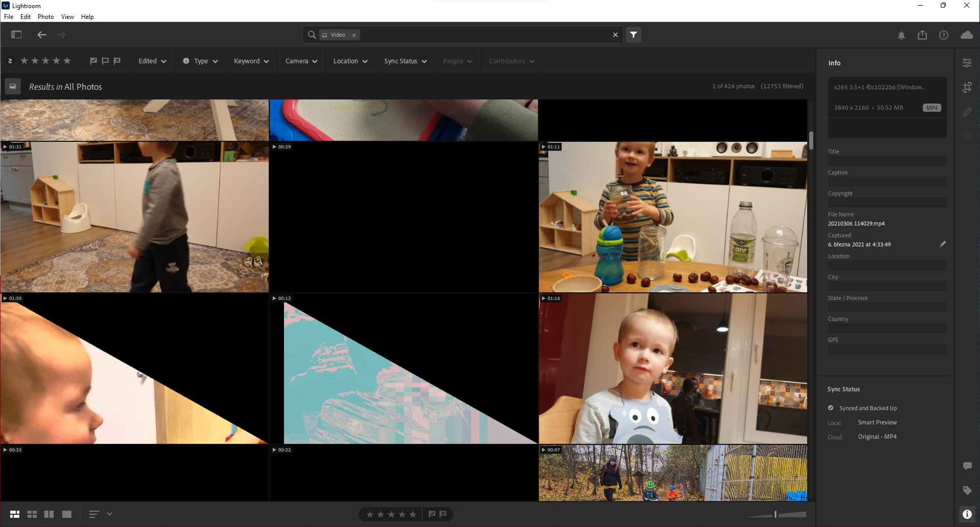980x527 pixels.
Task: Open the Type filter dropdown
Action: [200, 61]
